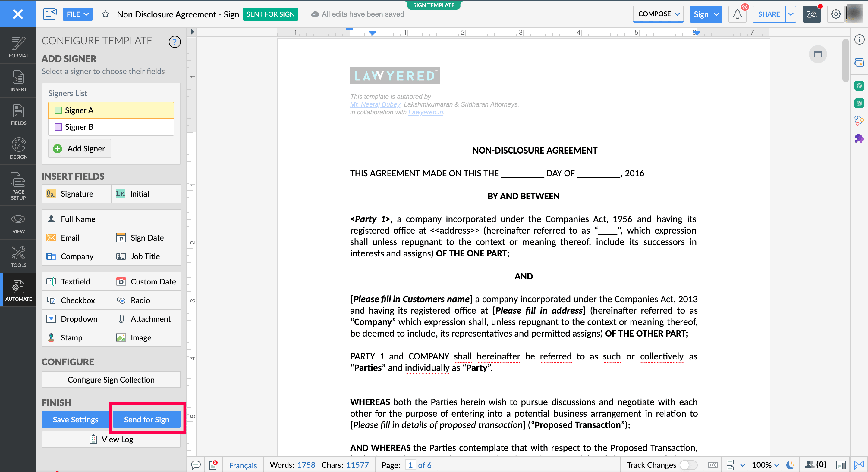
Task: Open the COMPOSE mode dropdown
Action: (x=658, y=14)
